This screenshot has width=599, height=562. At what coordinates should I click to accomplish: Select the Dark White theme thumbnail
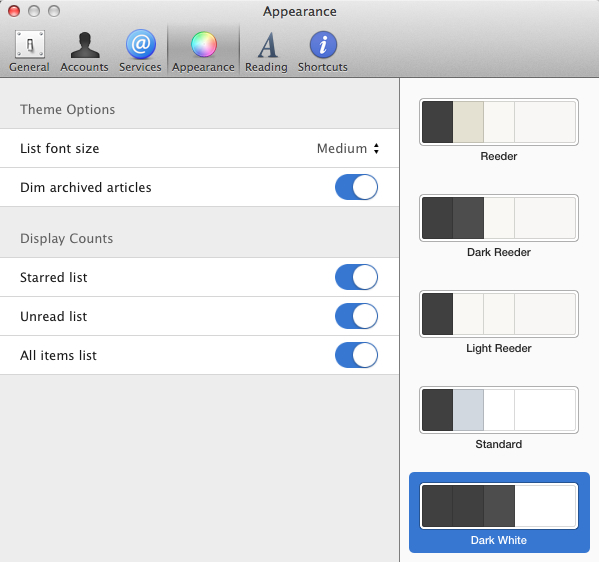(499, 506)
